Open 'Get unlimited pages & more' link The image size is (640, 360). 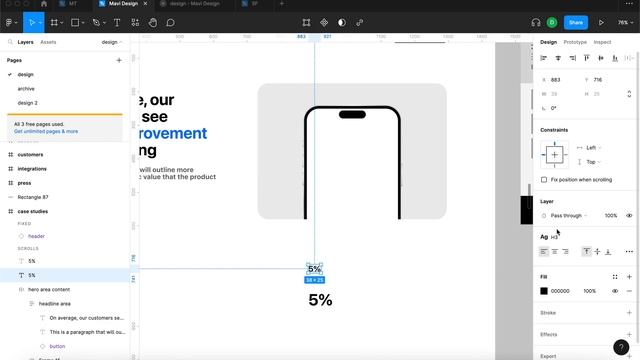(46, 131)
